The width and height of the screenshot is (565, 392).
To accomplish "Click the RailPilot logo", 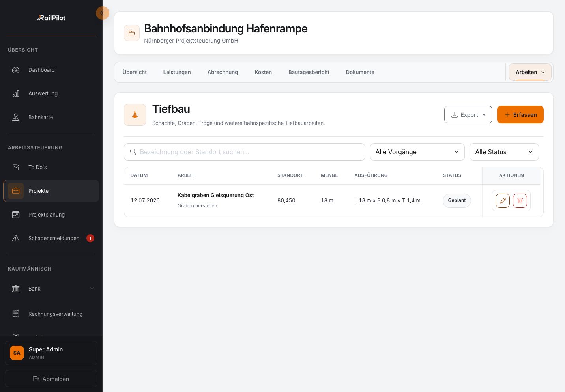I will click(51, 18).
